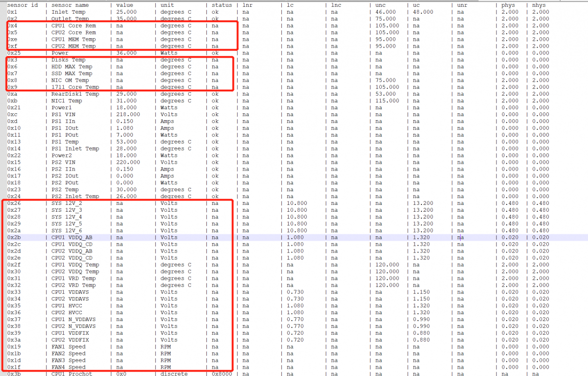Click the 220.000 value for PS2 VIN
Viewport: 588px width, 376px height.
(x=128, y=162)
